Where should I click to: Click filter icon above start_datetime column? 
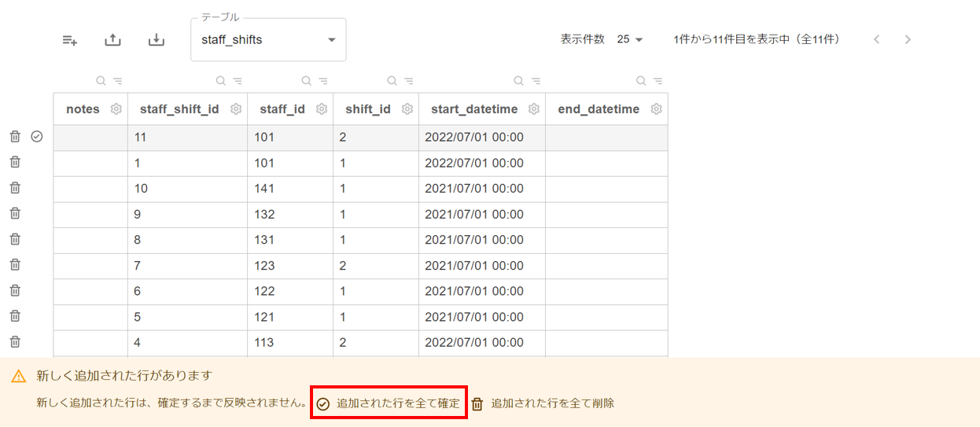pos(536,81)
